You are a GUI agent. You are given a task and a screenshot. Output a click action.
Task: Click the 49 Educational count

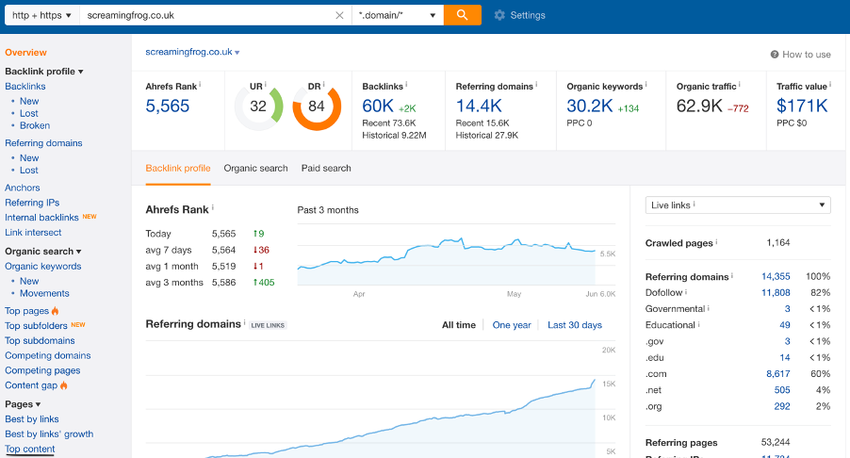tap(785, 325)
